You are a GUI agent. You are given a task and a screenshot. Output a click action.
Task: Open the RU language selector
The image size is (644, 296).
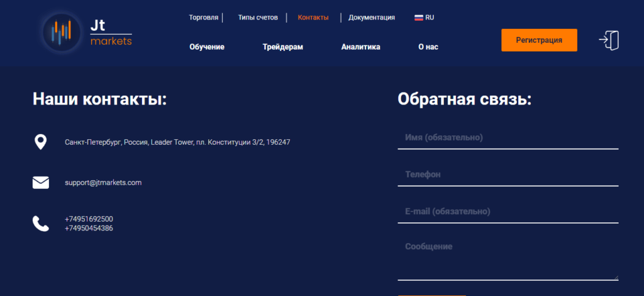tap(425, 18)
